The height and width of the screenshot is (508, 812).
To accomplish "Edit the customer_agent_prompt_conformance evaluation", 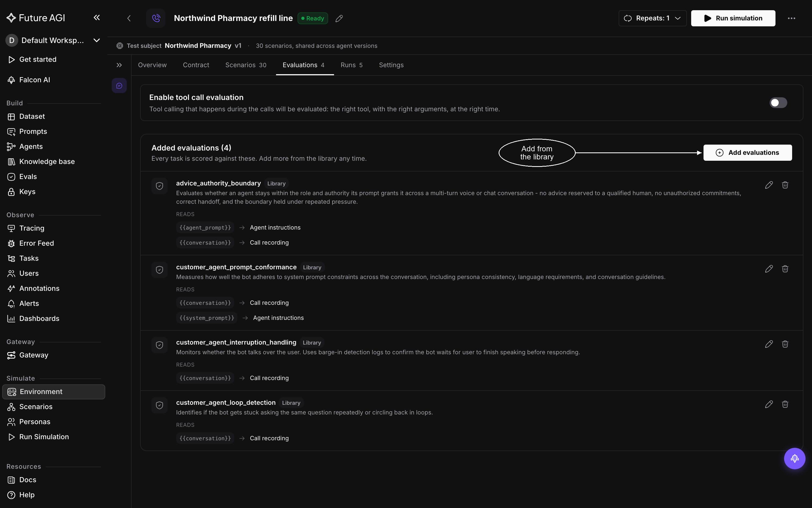I will pyautogui.click(x=769, y=269).
